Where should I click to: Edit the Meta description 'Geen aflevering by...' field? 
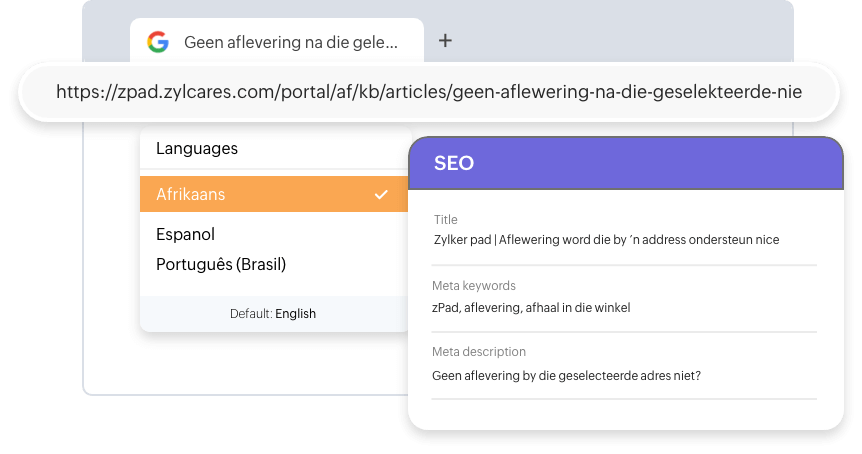(566, 376)
